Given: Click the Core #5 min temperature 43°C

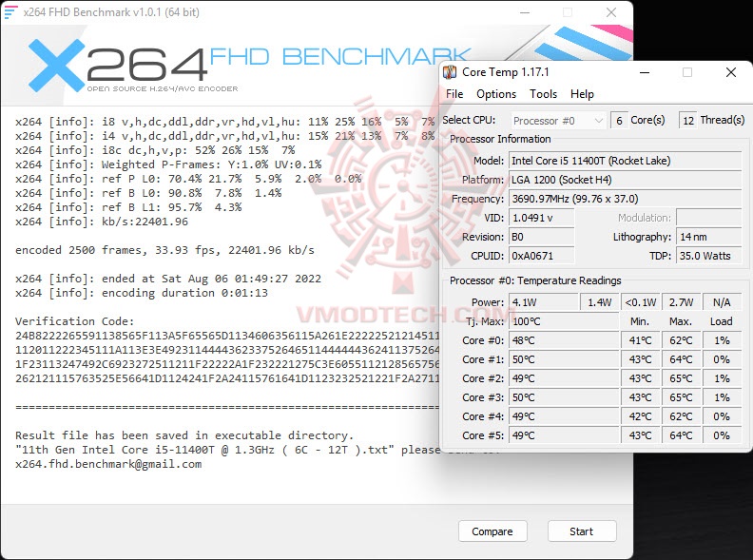Looking at the screenshot, I should tap(641, 435).
